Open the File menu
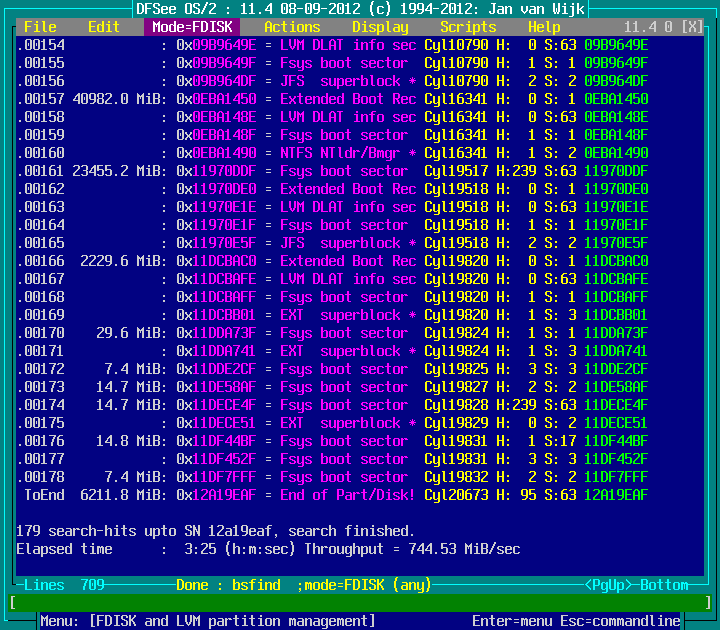Image resolution: width=720 pixels, height=630 pixels. click(40, 27)
